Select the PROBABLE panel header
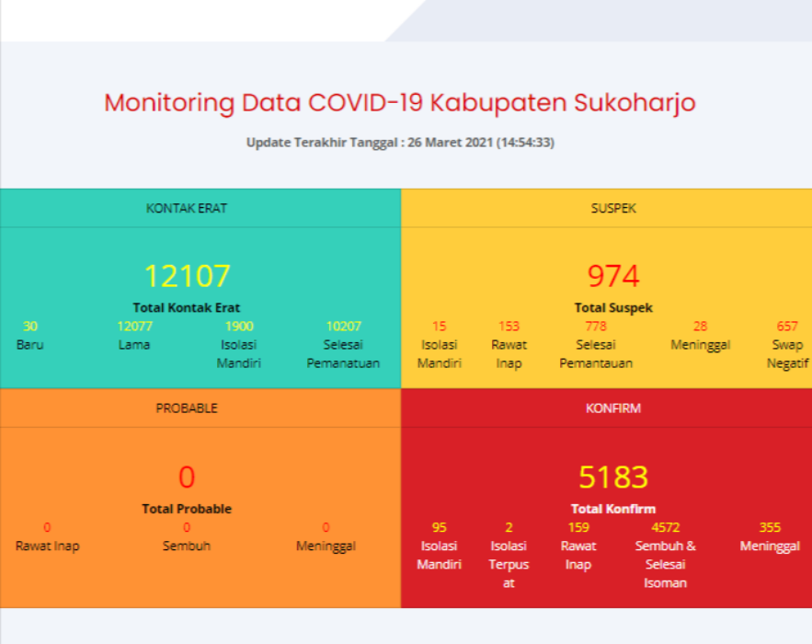Screen dimensions: 812x644 click(x=187, y=408)
